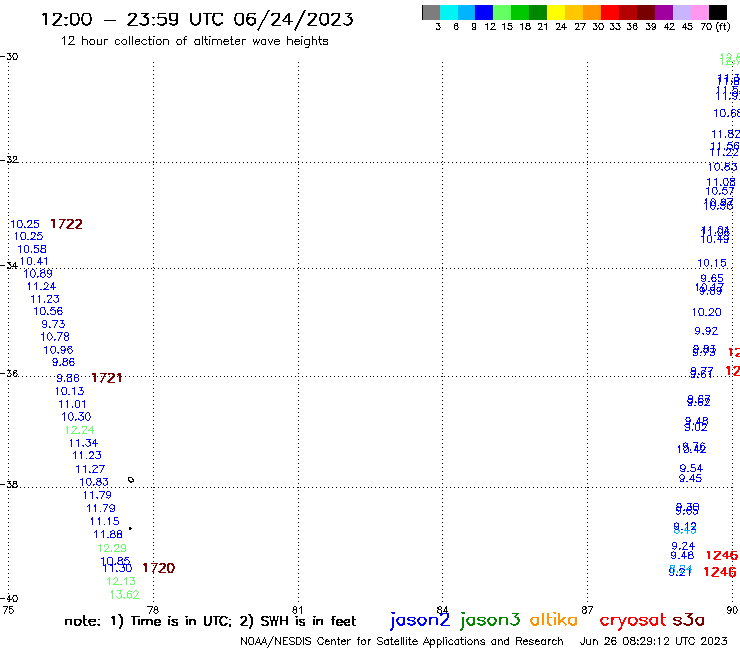Click the longitude axis label 81
The image size is (740, 650).
point(298,610)
